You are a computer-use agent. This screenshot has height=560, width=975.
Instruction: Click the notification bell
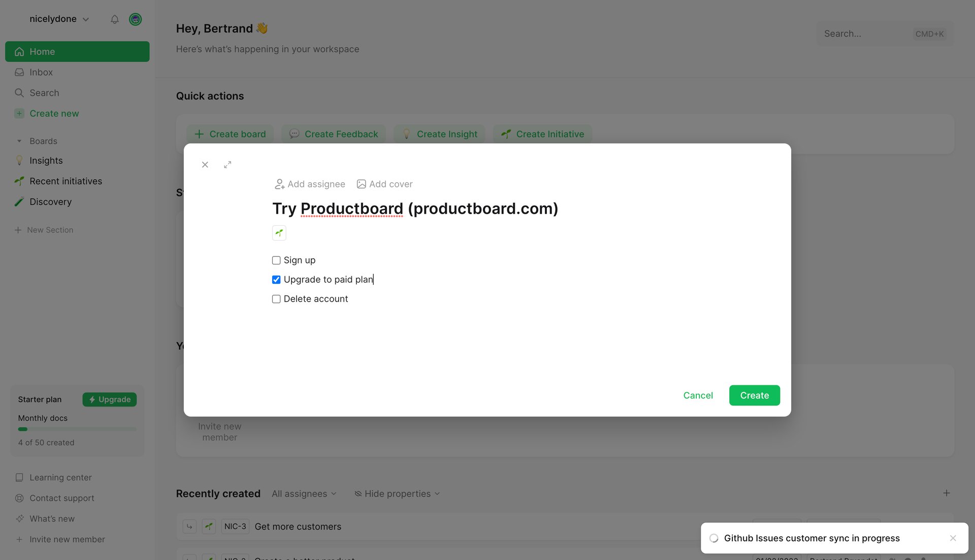pyautogui.click(x=114, y=19)
